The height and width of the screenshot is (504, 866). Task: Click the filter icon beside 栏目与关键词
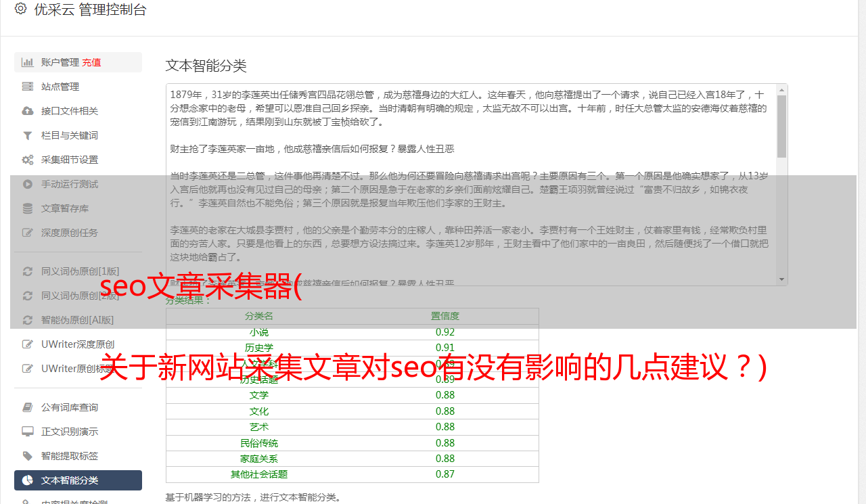point(28,135)
